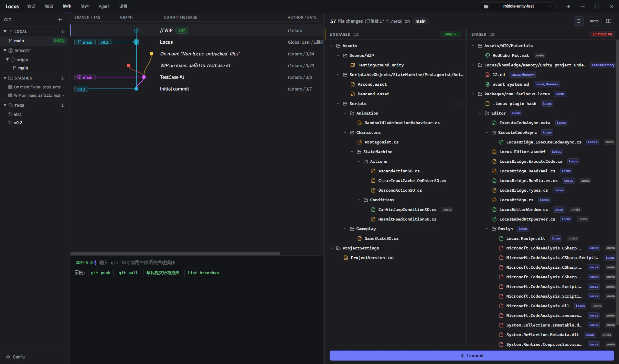Toggle the .meta files filter button
619x364 pixels.
pyautogui.click(x=594, y=21)
